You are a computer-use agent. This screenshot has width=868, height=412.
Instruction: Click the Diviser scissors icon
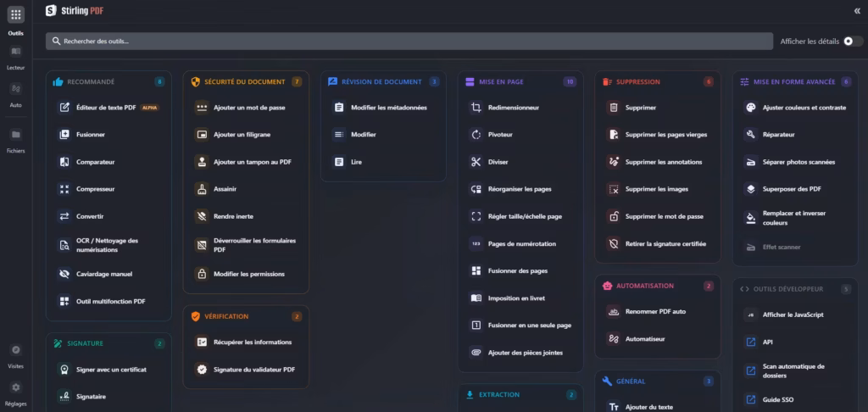point(476,162)
